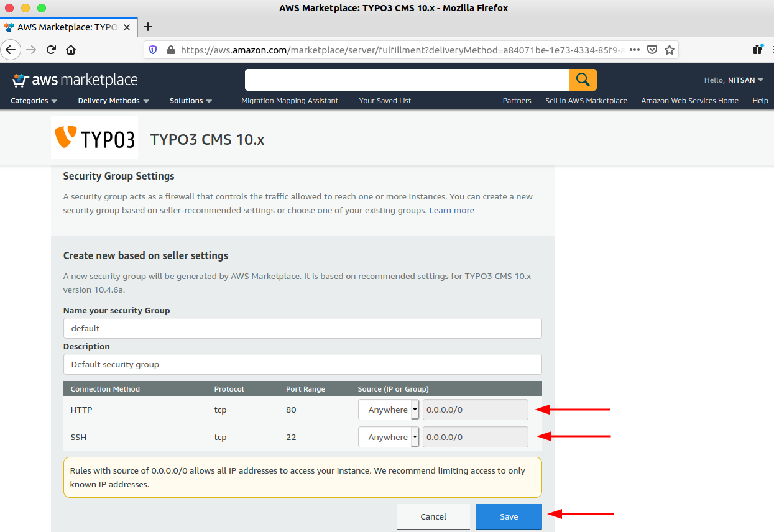Reload the current page
The image size is (774, 532).
[52, 50]
